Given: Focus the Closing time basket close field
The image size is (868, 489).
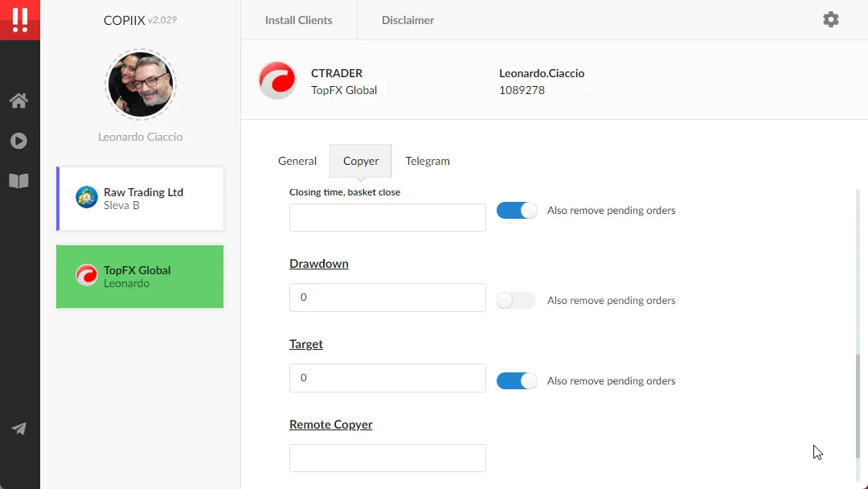Looking at the screenshot, I should click(387, 217).
